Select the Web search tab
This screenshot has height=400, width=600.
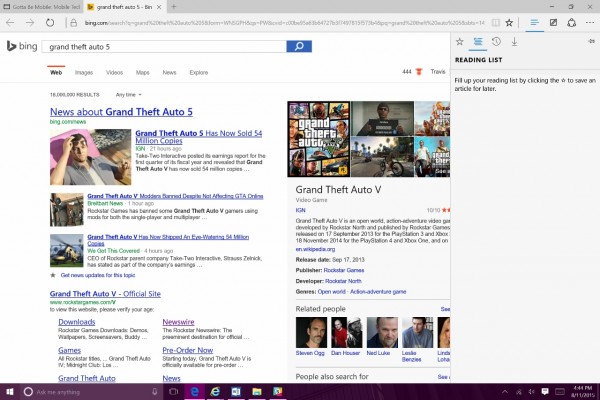tap(56, 72)
